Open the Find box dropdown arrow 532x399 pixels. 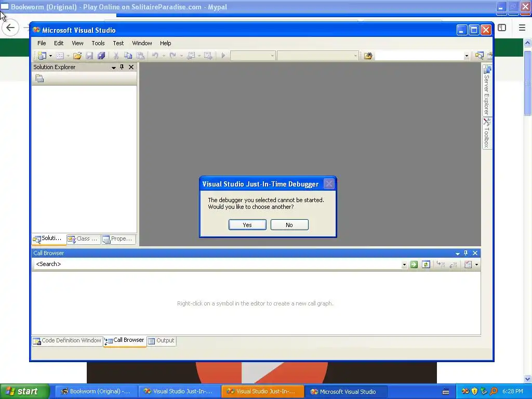point(467,56)
